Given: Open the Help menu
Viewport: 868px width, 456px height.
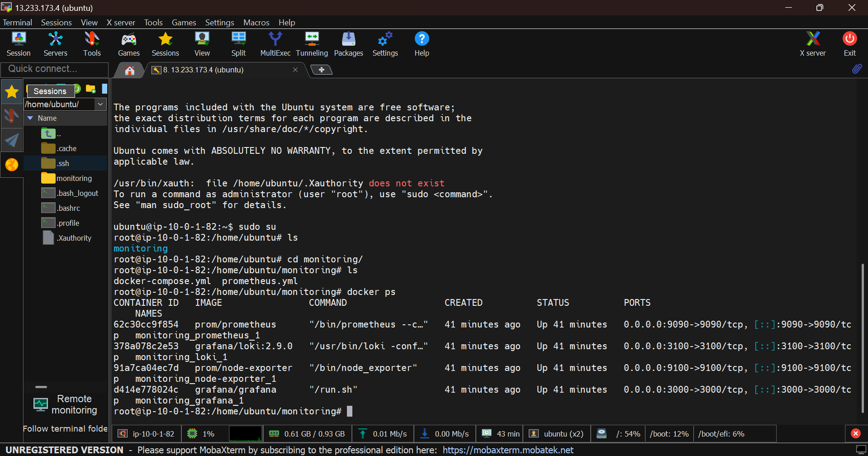Looking at the screenshot, I should (x=287, y=22).
